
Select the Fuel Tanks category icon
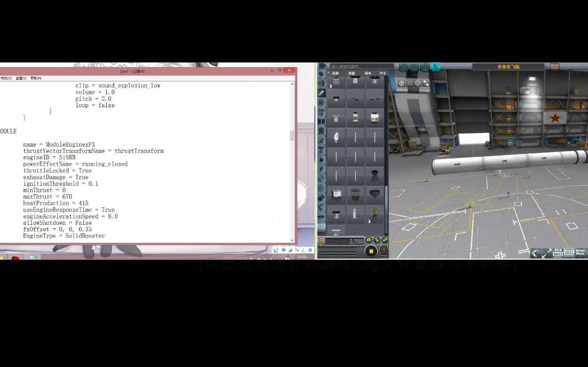click(321, 84)
